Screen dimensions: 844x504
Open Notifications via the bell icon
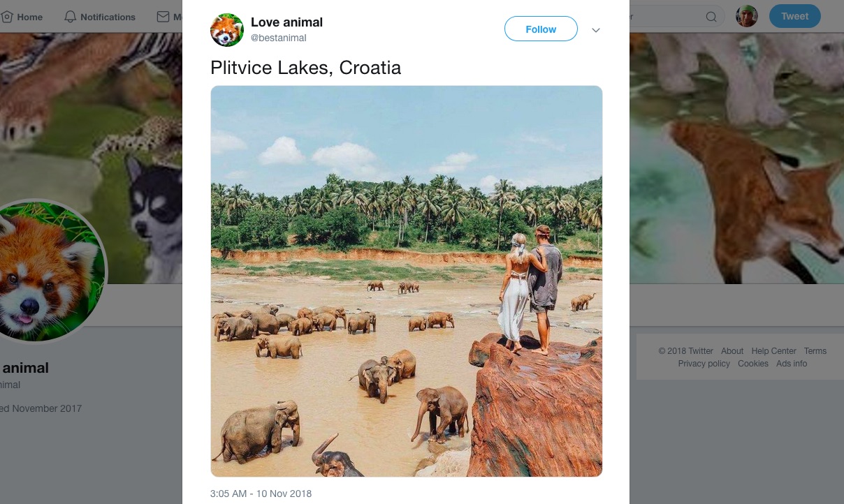click(71, 17)
